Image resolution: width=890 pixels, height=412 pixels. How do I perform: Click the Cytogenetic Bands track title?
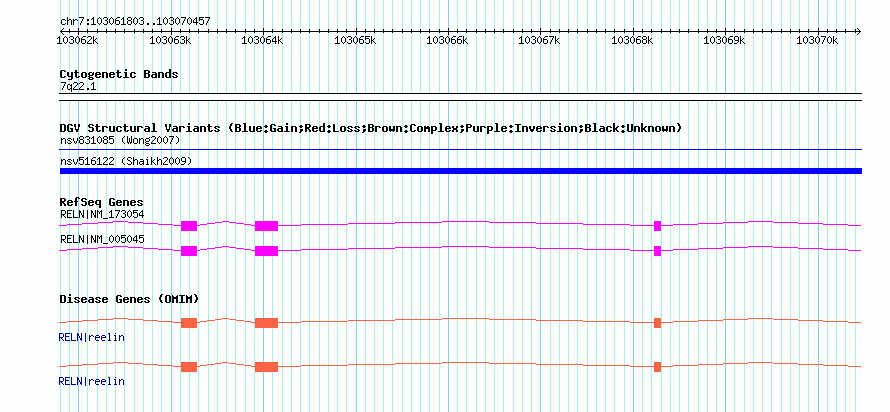[119, 74]
